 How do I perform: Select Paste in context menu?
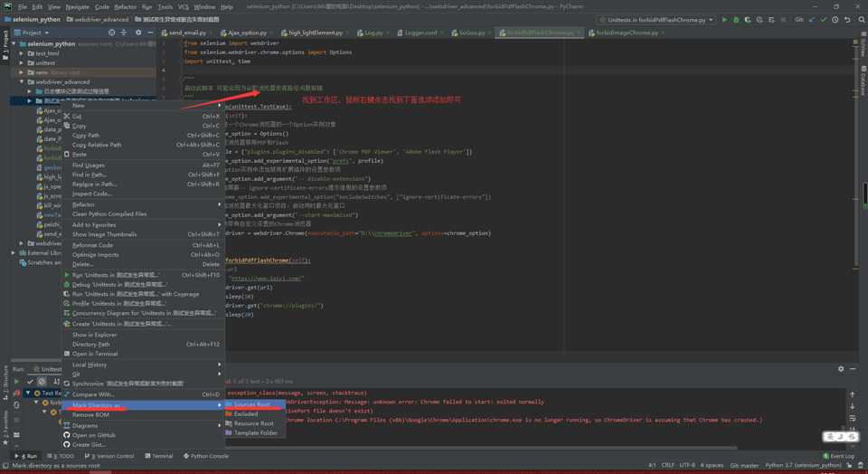(144, 155)
